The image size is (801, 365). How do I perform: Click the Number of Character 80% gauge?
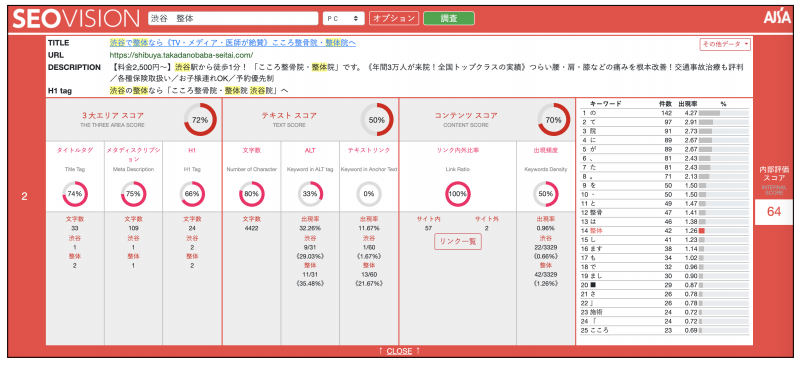click(x=252, y=194)
